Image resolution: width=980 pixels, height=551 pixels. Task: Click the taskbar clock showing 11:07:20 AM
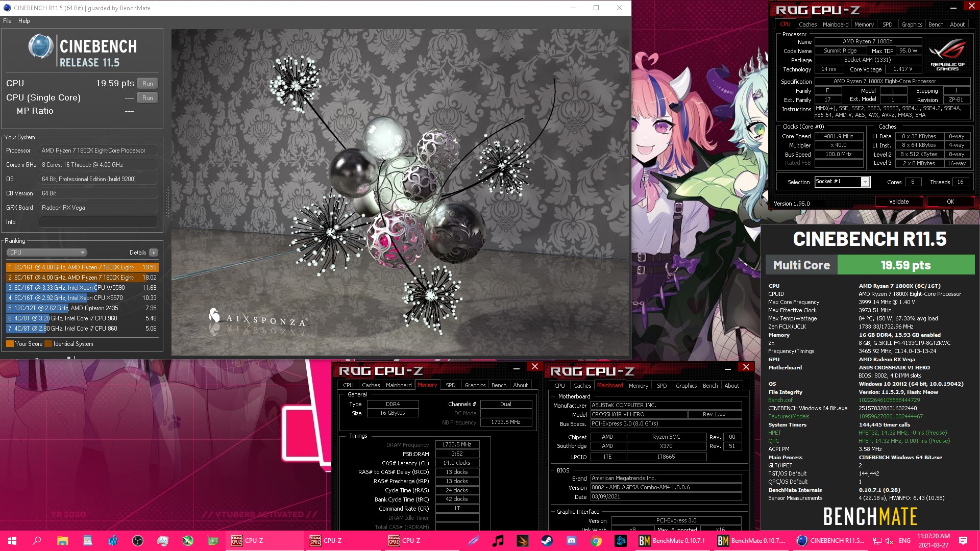click(934, 541)
